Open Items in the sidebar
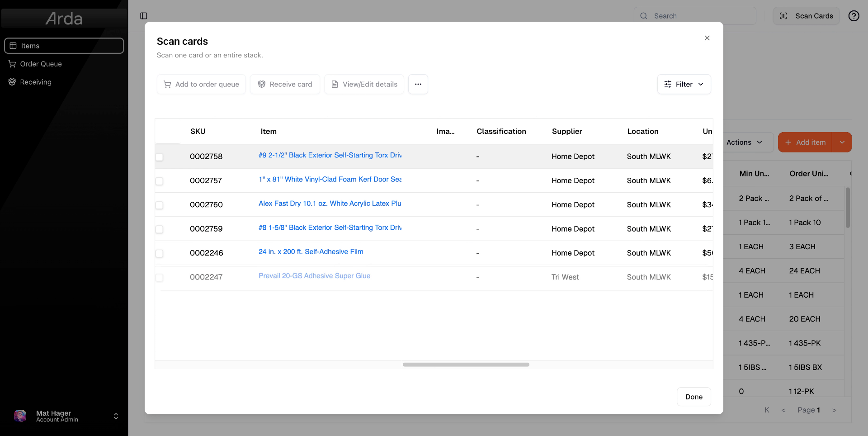The image size is (868, 436). pyautogui.click(x=64, y=46)
